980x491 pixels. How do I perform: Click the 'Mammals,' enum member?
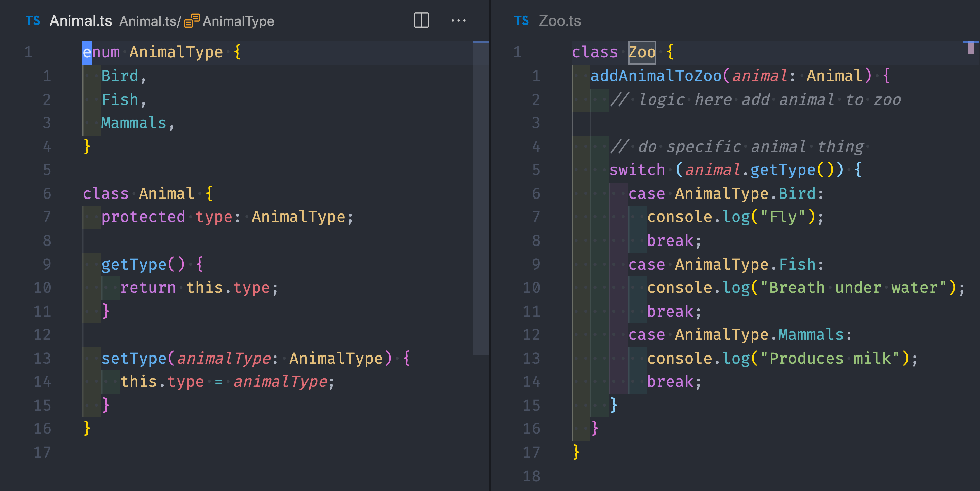(x=138, y=123)
